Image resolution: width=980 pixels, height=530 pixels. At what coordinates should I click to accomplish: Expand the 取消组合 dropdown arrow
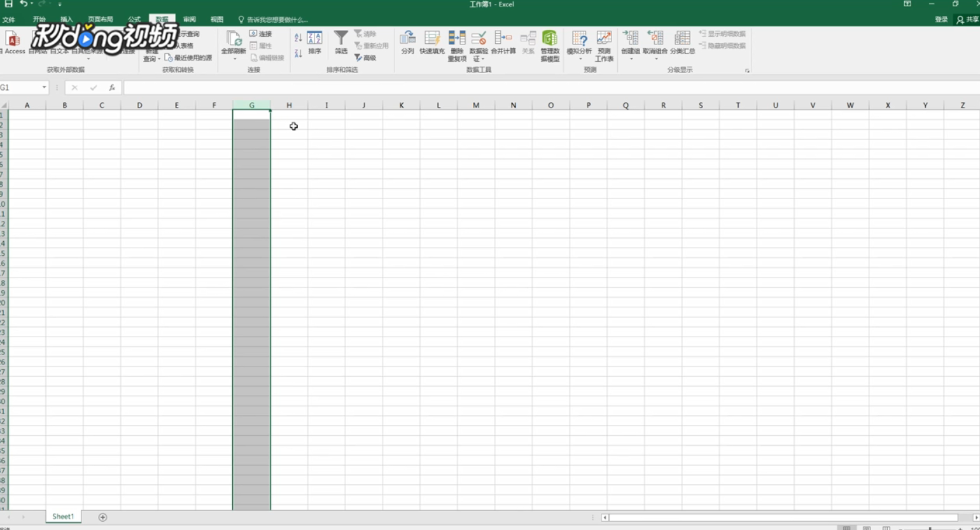[655, 59]
